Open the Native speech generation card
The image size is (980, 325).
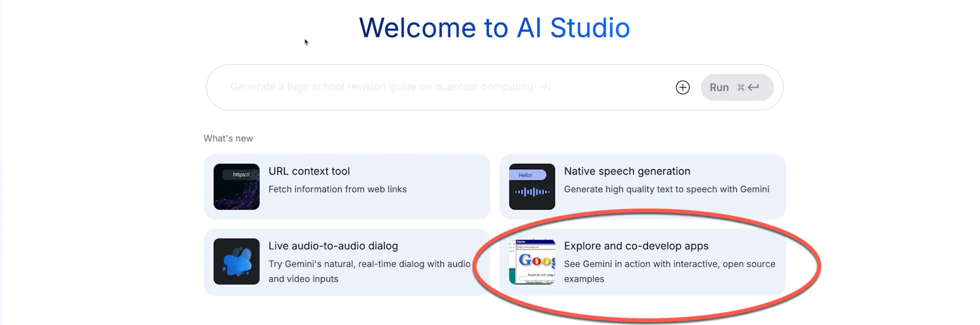[643, 186]
